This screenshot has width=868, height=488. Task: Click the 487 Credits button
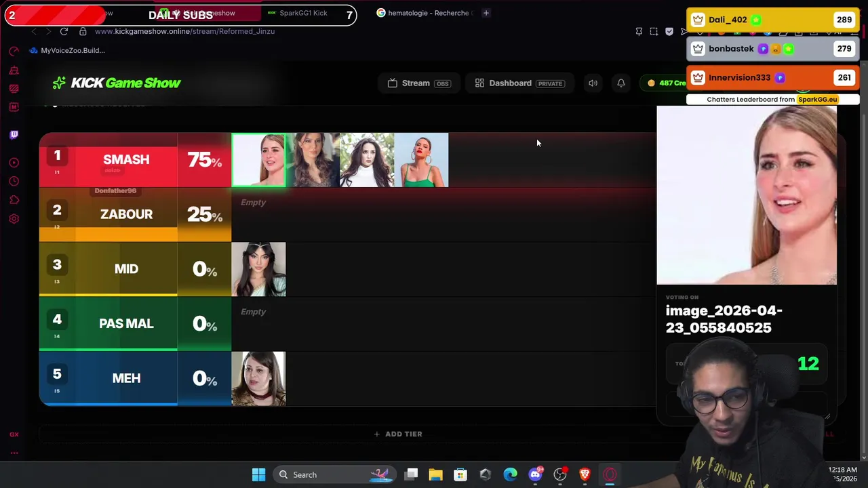[x=666, y=83]
